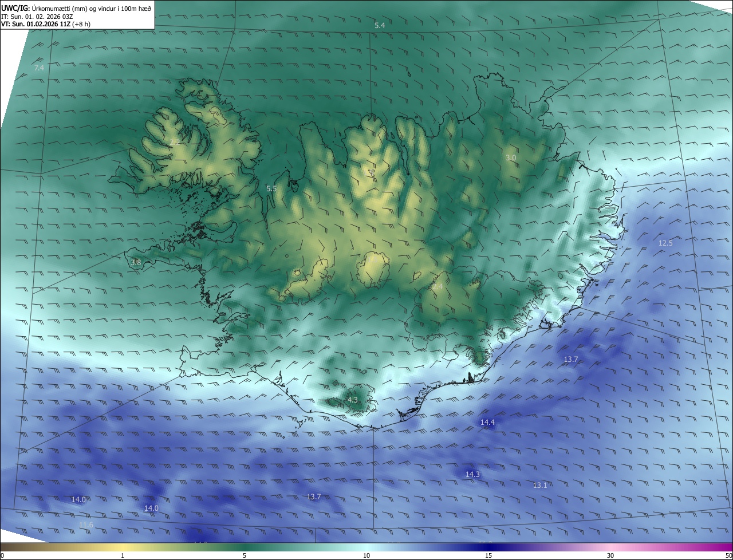Click the 14.4 value label
Screen dimensions: 733x560
tap(487, 422)
